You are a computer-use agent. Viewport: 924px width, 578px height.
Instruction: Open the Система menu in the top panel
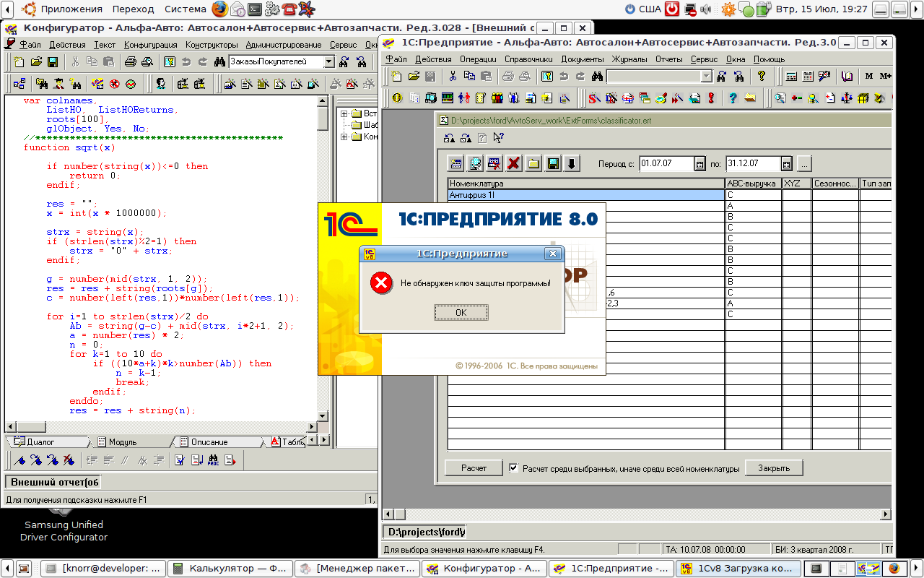pos(185,9)
